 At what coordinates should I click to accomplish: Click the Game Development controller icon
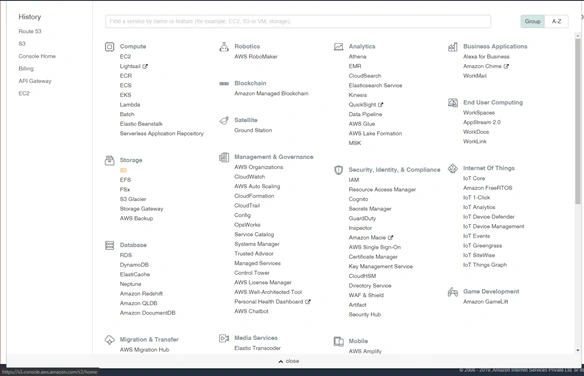453,292
